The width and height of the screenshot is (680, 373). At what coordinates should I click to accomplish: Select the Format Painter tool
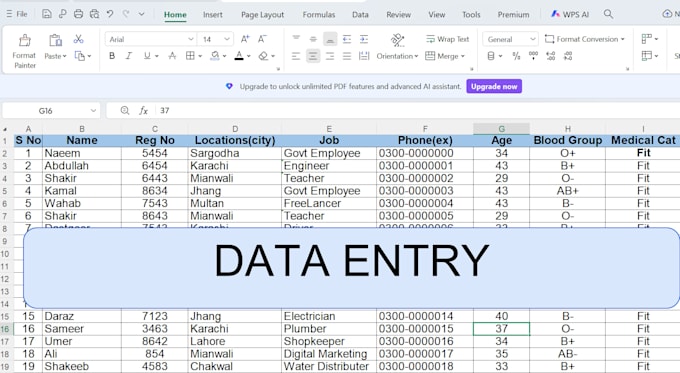coord(25,52)
